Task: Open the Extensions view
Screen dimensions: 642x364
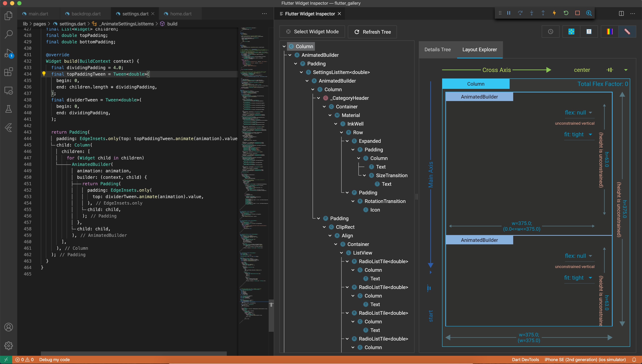Action: pyautogui.click(x=8, y=72)
